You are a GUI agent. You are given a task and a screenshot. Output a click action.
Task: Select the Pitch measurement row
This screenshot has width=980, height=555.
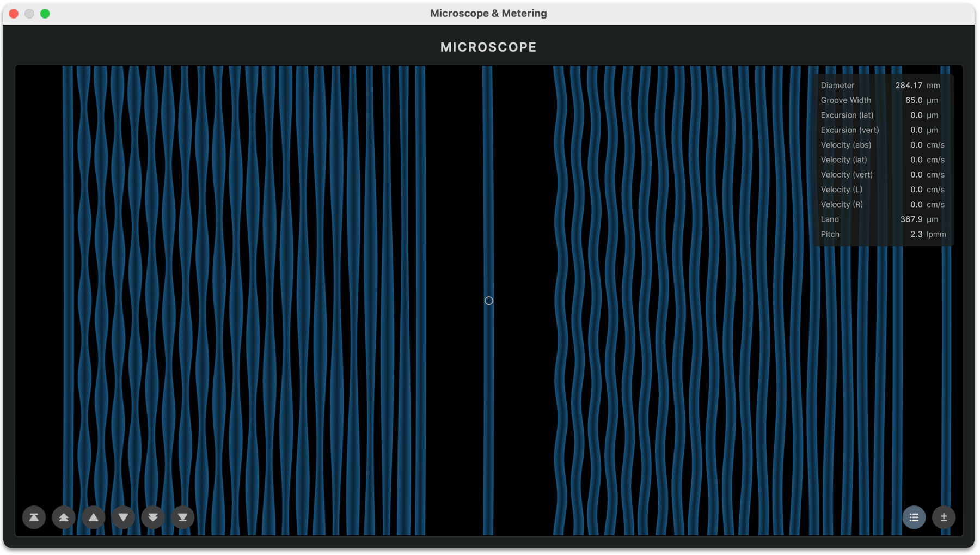[x=882, y=234]
